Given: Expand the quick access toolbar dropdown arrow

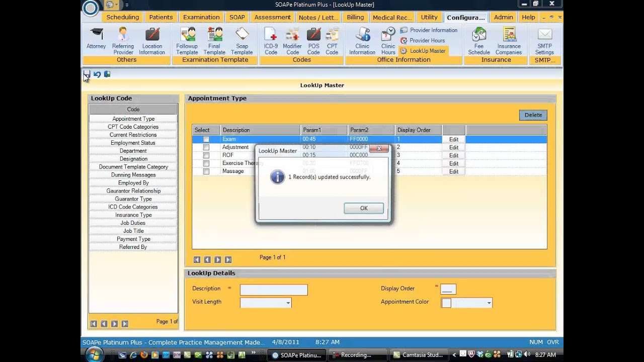Looking at the screenshot, I should (127, 5).
